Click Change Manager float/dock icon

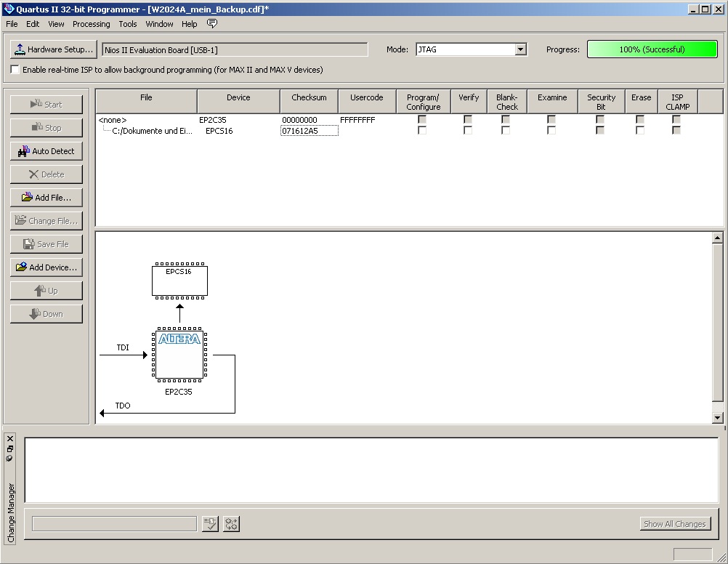[9, 448]
